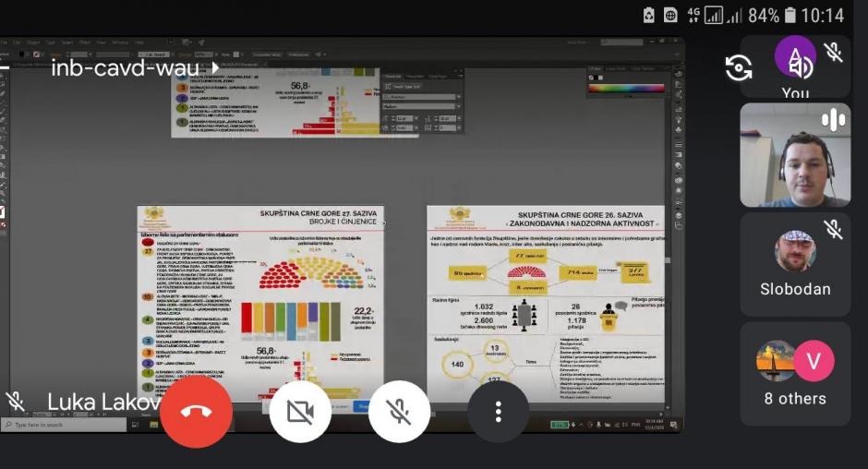Click the Windows taskbar search box

[65, 425]
